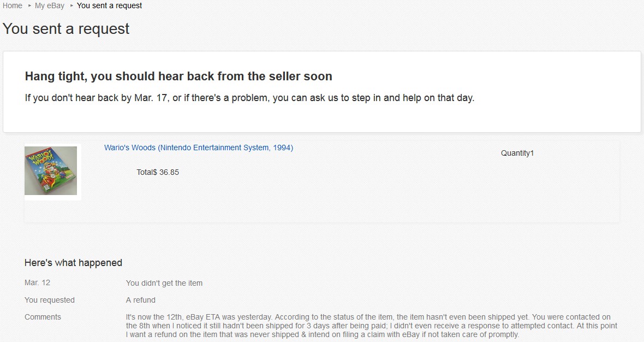Click the 'Hang tight' status heading

click(x=178, y=76)
